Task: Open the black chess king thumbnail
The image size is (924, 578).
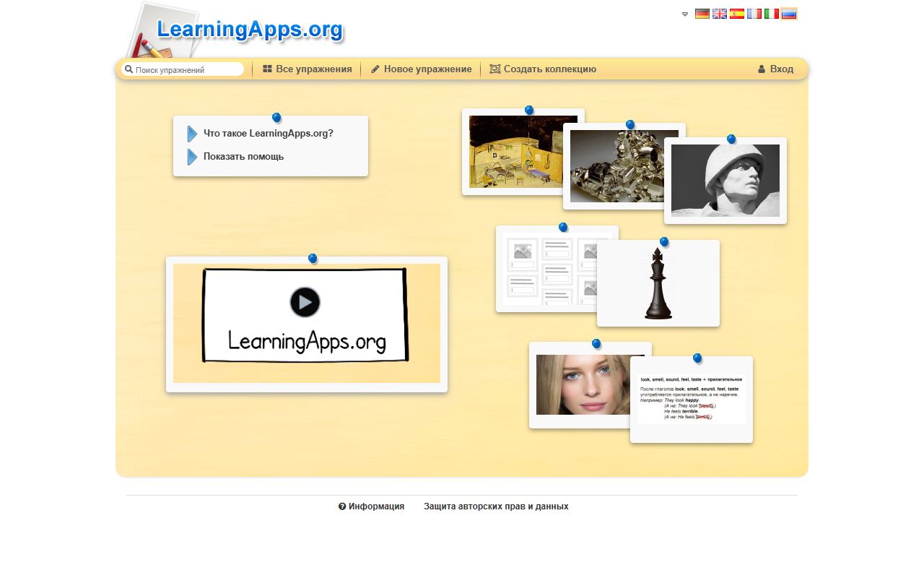Action: point(658,283)
